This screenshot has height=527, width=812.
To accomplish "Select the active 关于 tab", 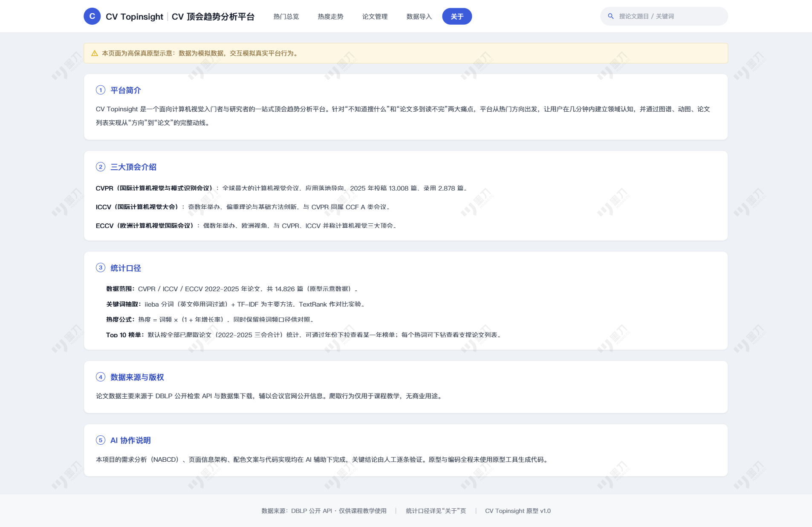I will coord(457,16).
